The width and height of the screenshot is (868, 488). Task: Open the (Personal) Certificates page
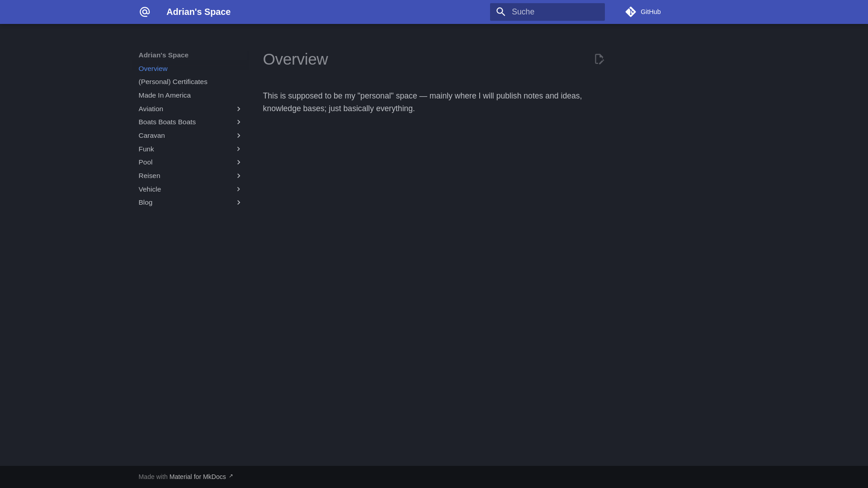click(173, 82)
